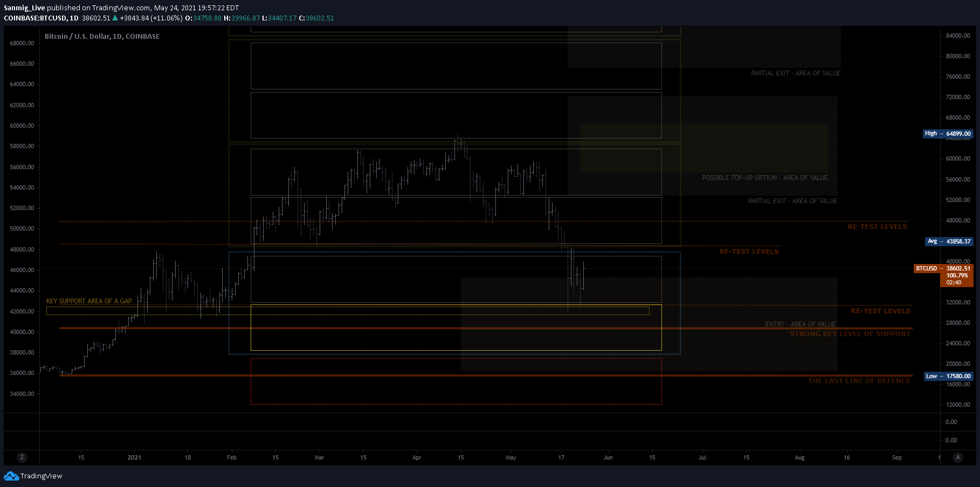The height and width of the screenshot is (487, 980).
Task: Click the Jul label on time axis
Action: tap(702, 457)
